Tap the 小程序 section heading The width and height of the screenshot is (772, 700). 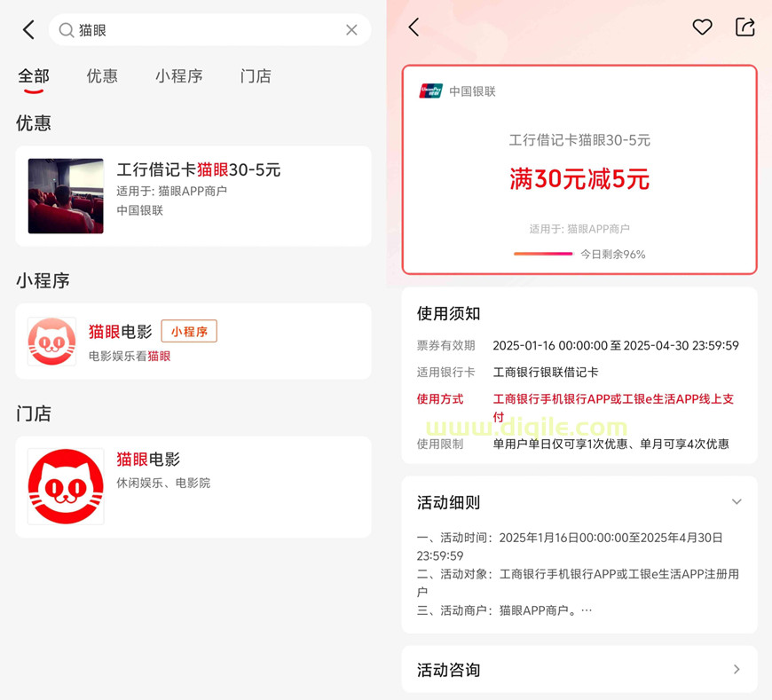[43, 280]
